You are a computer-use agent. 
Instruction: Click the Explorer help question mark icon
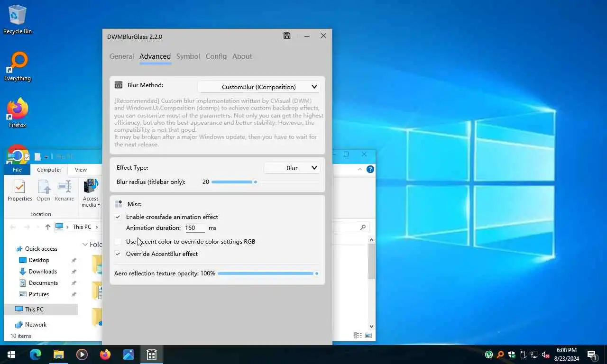[370, 169]
